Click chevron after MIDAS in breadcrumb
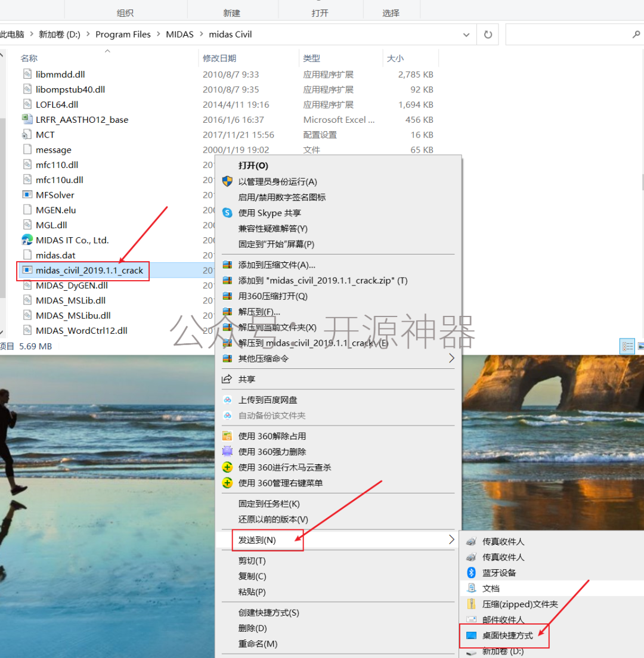 [202, 35]
